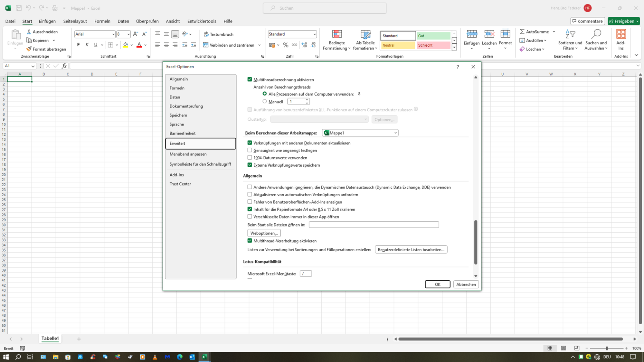The width and height of the screenshot is (644, 362).
Task: Toggle Verknüpfungen mit anderen Dokumenten aktualisieren
Action: 250,143
